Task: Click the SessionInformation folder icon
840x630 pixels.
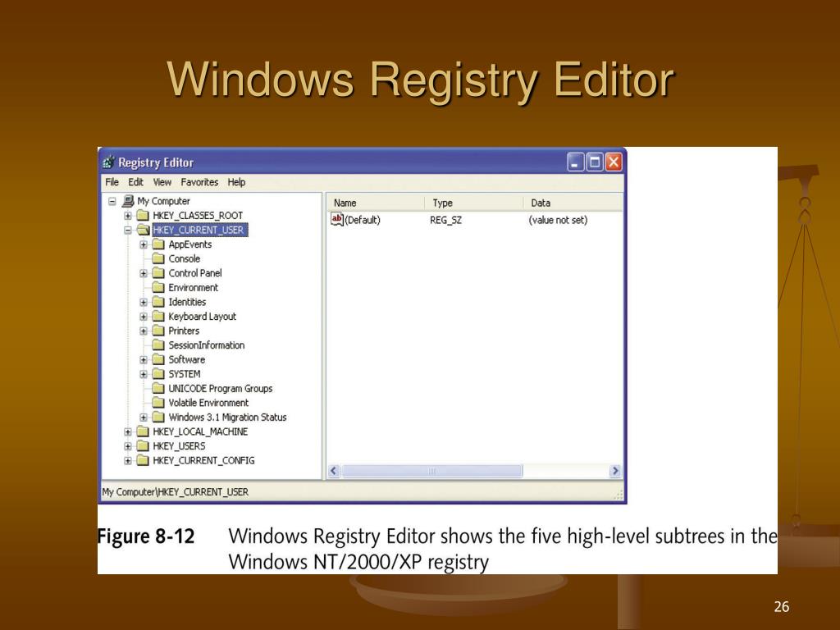Action: (x=158, y=345)
